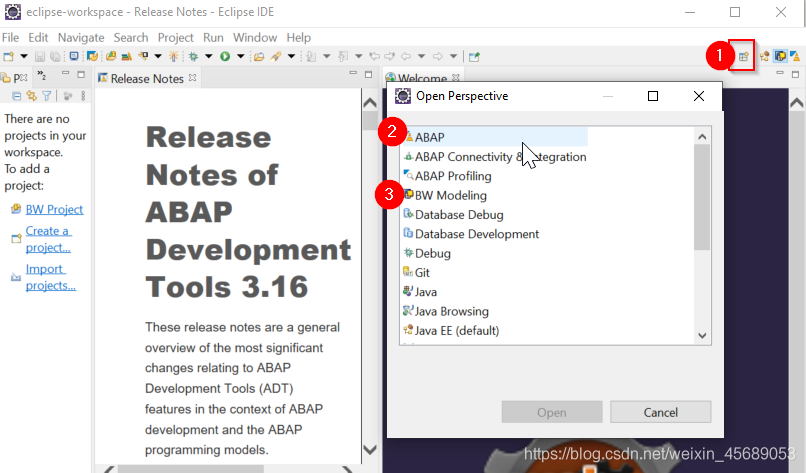Show hidden views overflow »2

[x=42, y=77]
